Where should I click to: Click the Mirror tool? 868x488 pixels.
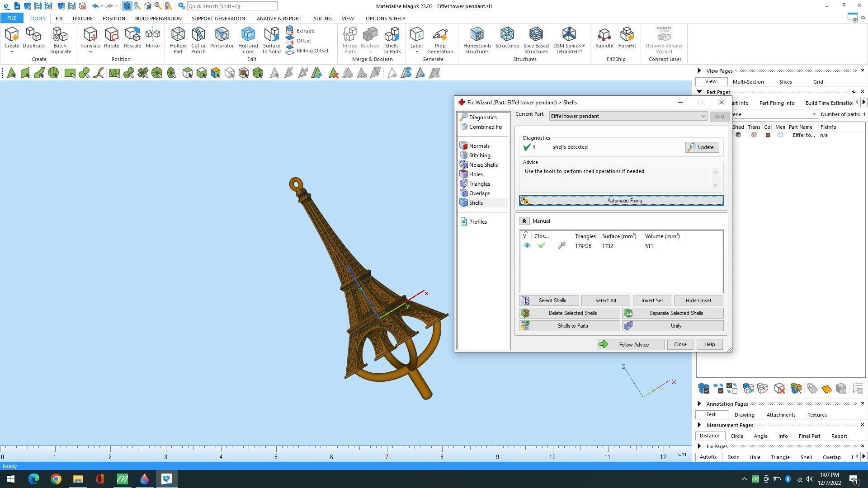click(153, 38)
